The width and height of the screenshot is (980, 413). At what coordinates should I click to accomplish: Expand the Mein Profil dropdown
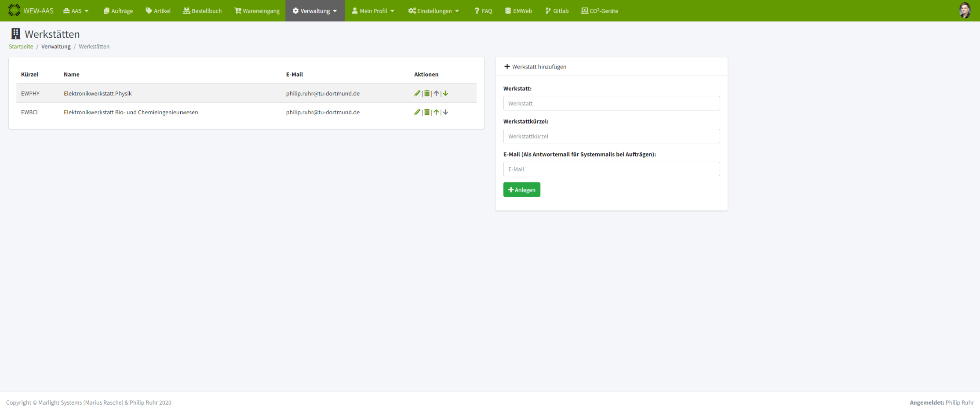click(373, 11)
